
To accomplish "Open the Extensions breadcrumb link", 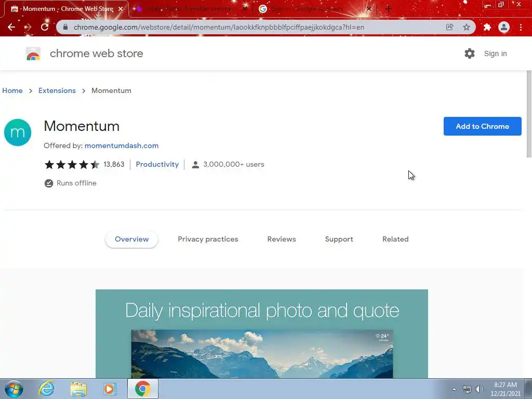I will coord(57,90).
